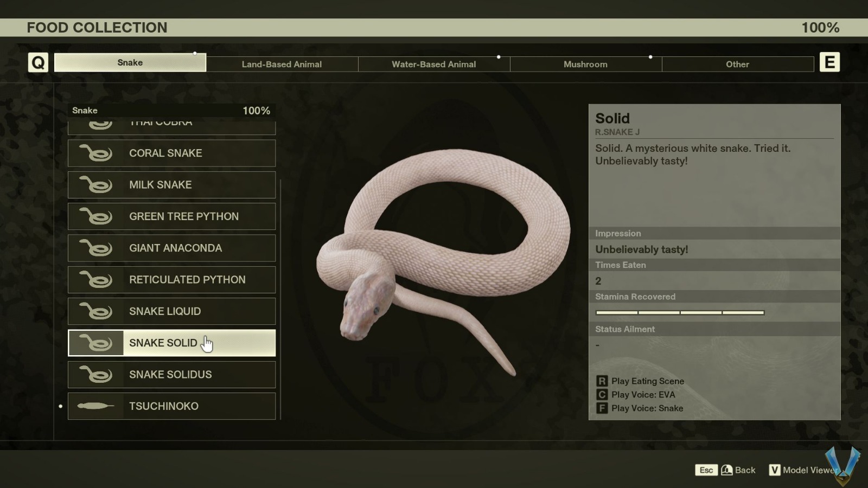Click the Stamina Recovered bar

(x=680, y=313)
